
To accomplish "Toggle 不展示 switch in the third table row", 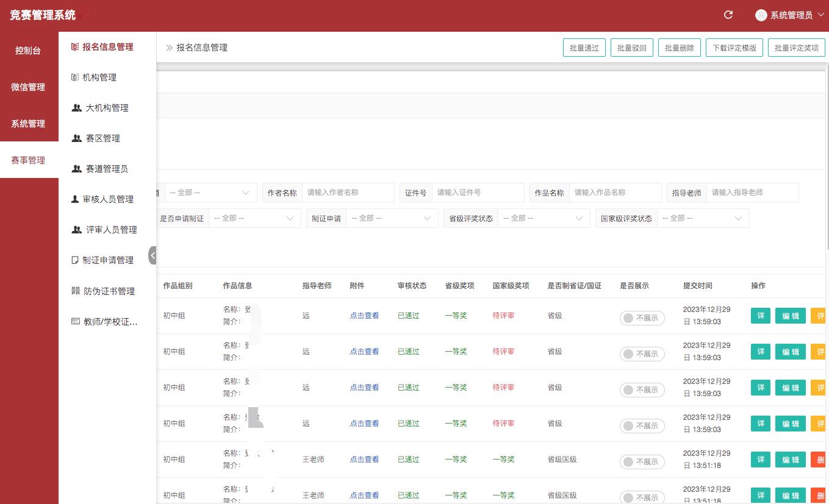I will click(x=642, y=390).
